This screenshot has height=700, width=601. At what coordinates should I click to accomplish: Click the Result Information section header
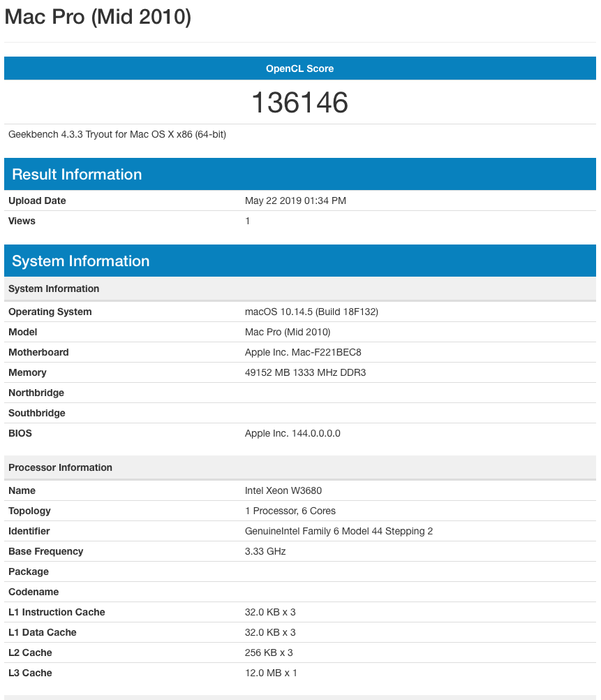(300, 174)
